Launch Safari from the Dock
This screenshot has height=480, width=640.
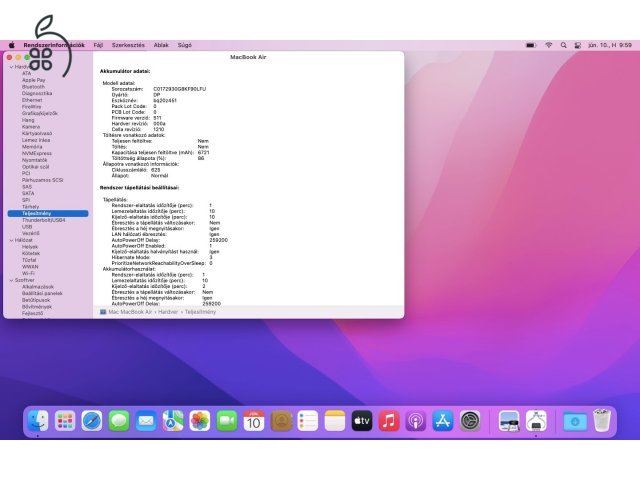[92, 421]
